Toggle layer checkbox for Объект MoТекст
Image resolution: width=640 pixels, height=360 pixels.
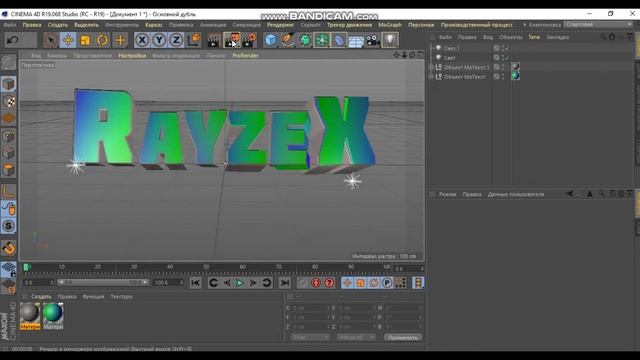point(496,76)
